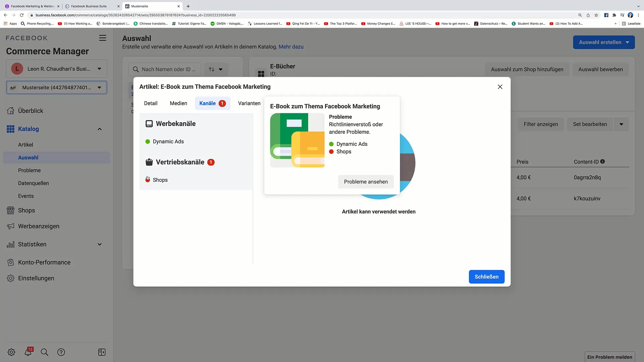644x362 pixels.
Task: Open browser tab list chevron
Action: (638, 6)
